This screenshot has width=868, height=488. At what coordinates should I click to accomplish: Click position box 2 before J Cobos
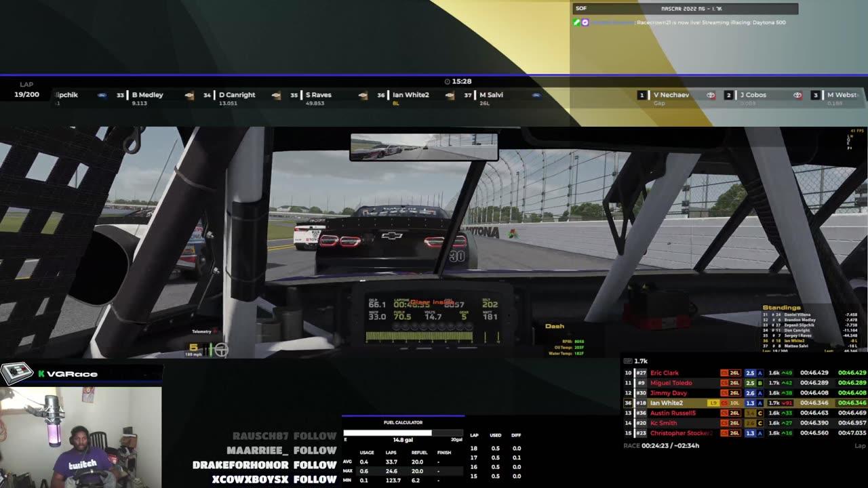tap(728, 96)
